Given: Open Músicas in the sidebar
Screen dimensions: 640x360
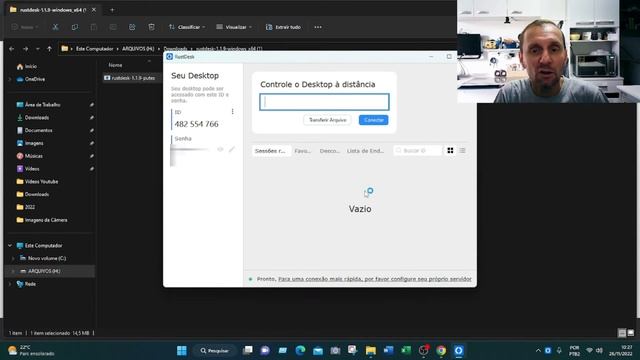Looking at the screenshot, I should coord(33,156).
